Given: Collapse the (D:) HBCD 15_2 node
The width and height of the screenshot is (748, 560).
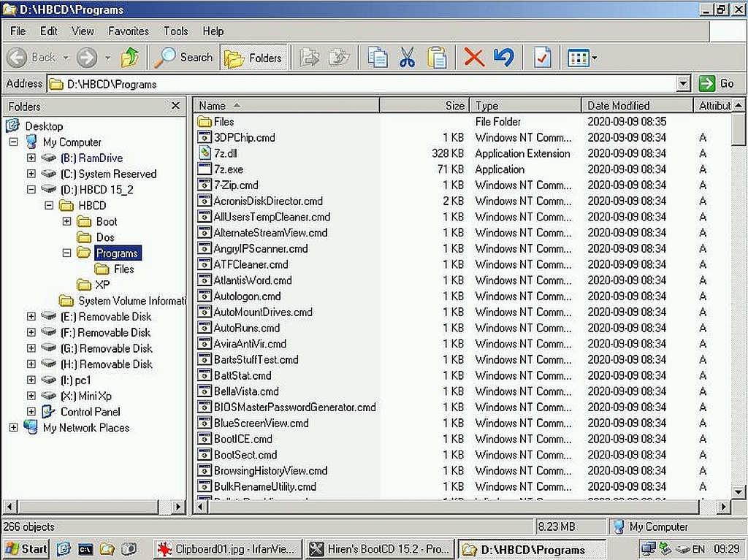Looking at the screenshot, I should (x=31, y=189).
